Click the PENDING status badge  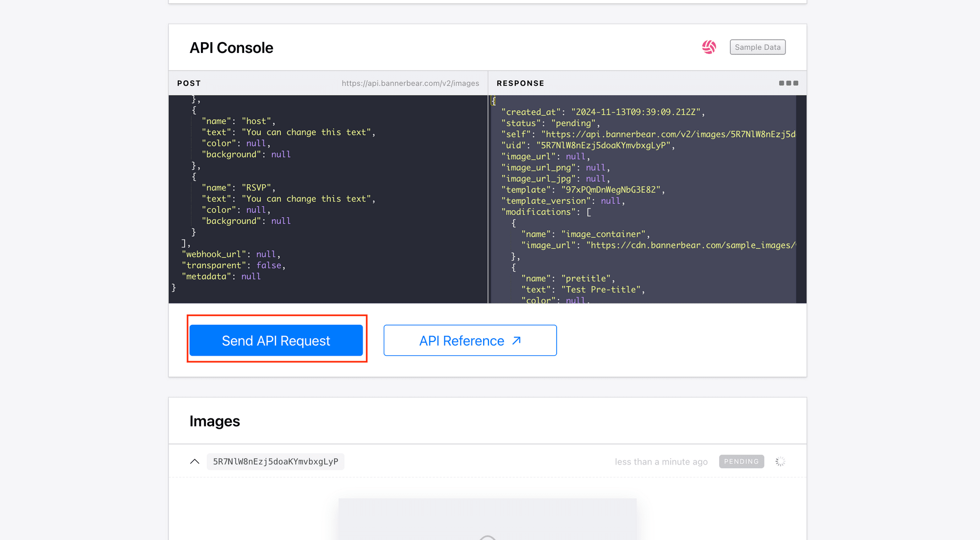coord(741,461)
